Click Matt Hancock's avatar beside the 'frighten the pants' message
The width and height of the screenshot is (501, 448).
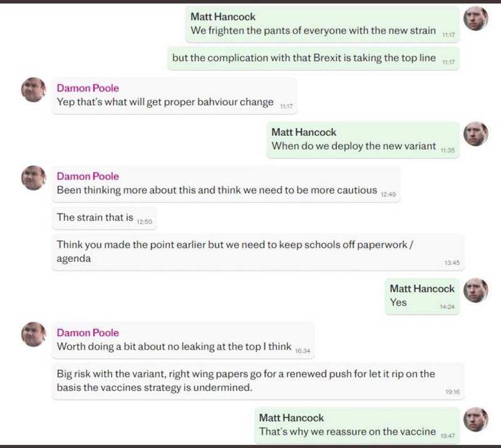click(475, 21)
